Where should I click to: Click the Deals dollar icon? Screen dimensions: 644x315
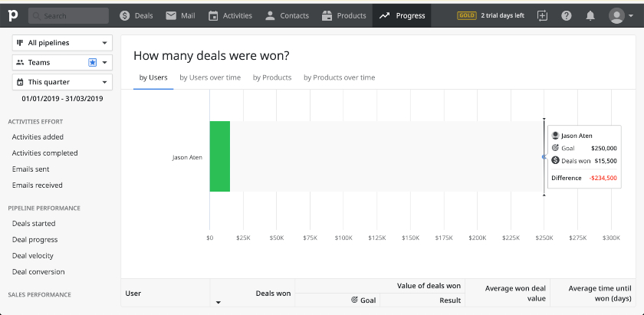[x=124, y=15]
